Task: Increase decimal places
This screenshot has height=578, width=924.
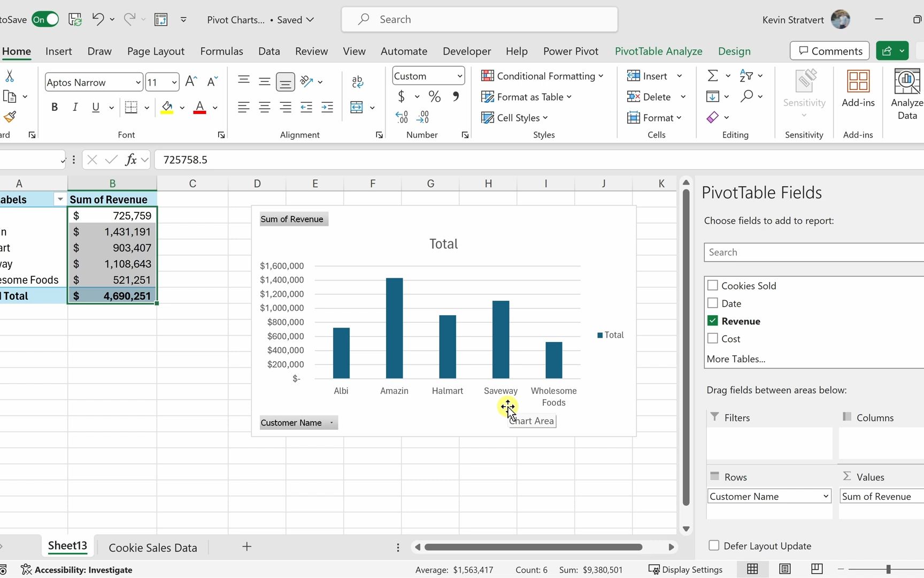Action: point(402,117)
